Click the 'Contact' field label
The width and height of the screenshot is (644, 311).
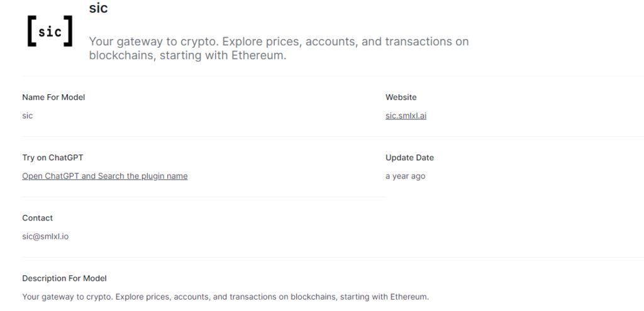[38, 218]
